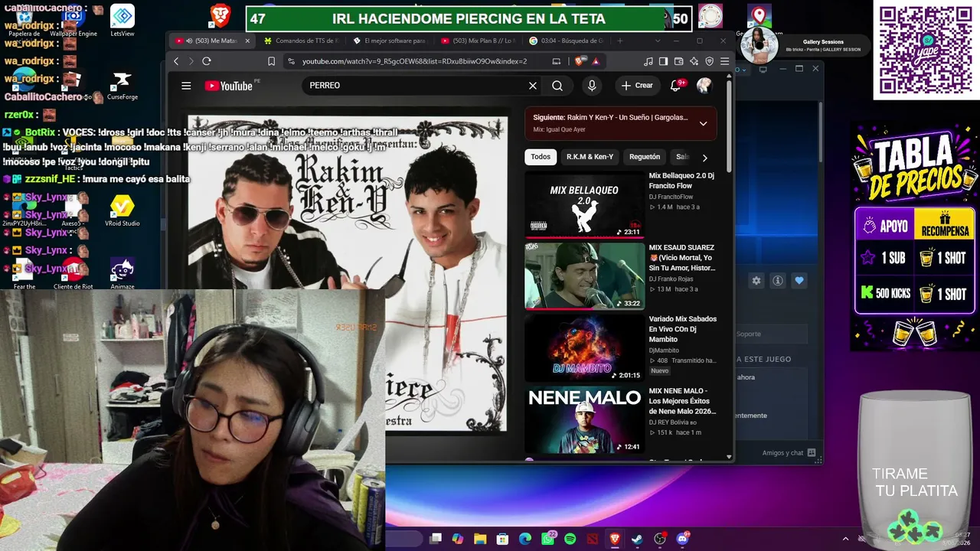Open CurseForge desktop shortcut

(x=122, y=86)
